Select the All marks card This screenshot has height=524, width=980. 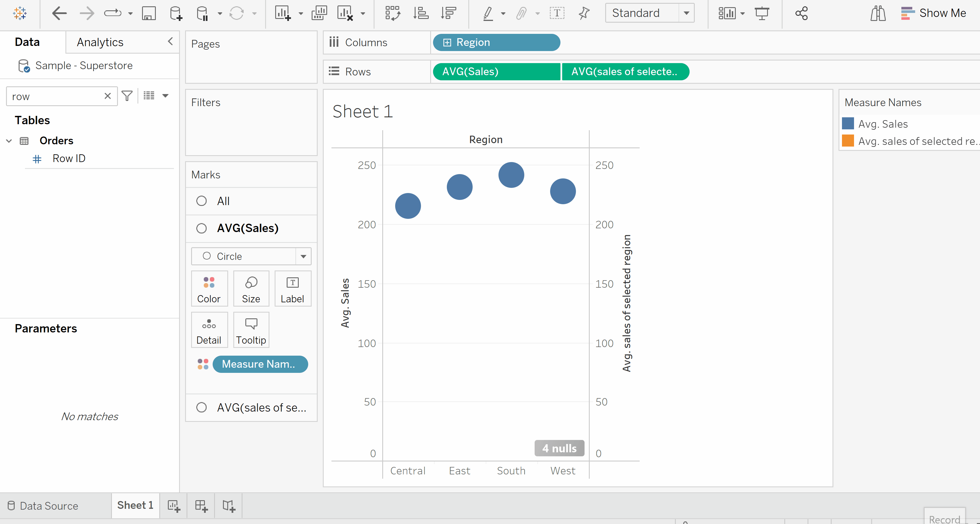click(223, 201)
